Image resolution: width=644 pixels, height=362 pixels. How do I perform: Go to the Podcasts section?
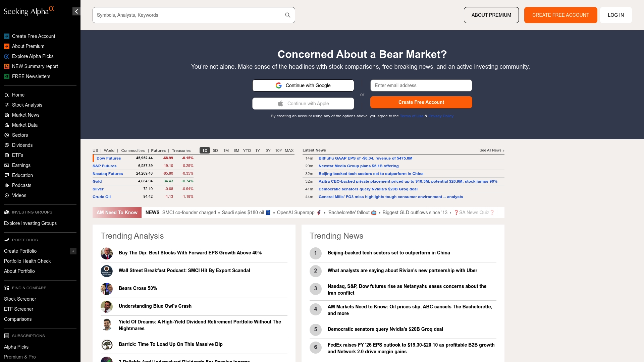(21, 185)
